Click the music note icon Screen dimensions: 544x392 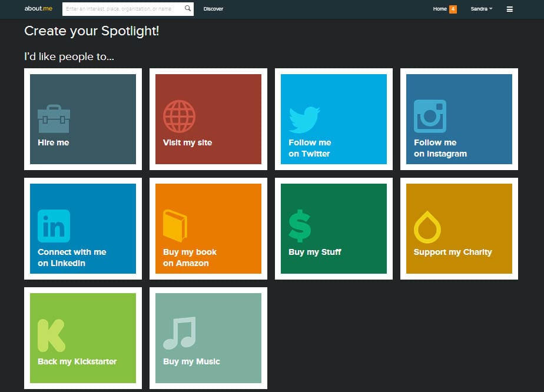coord(180,333)
